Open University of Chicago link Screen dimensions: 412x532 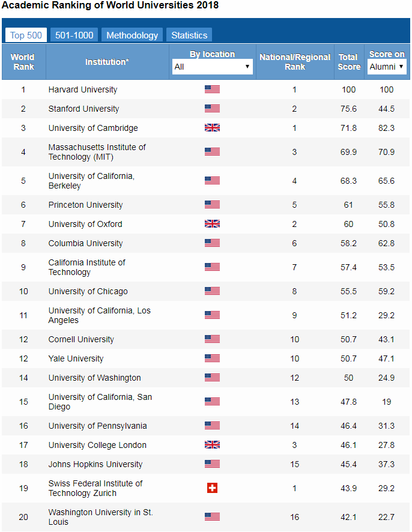(88, 291)
